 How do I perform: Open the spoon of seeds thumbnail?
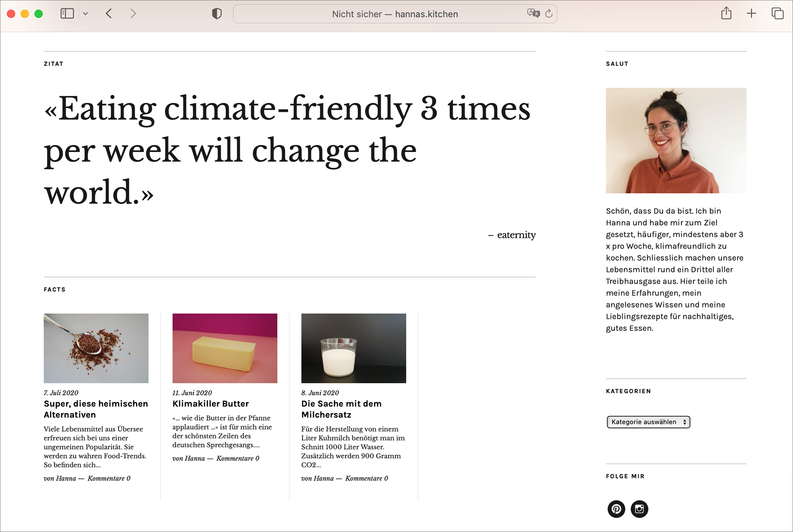[x=96, y=348]
